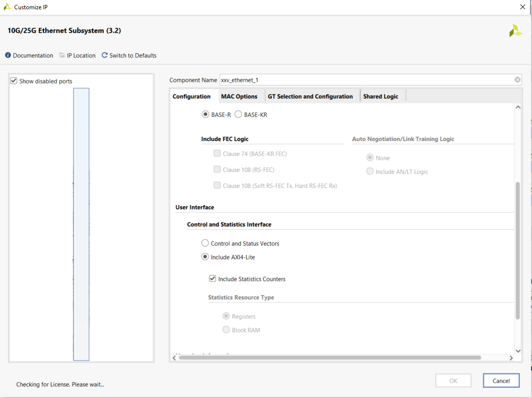Click the horizontal scrollbar right arrow
The width and height of the screenshot is (532, 398).
[x=511, y=358]
